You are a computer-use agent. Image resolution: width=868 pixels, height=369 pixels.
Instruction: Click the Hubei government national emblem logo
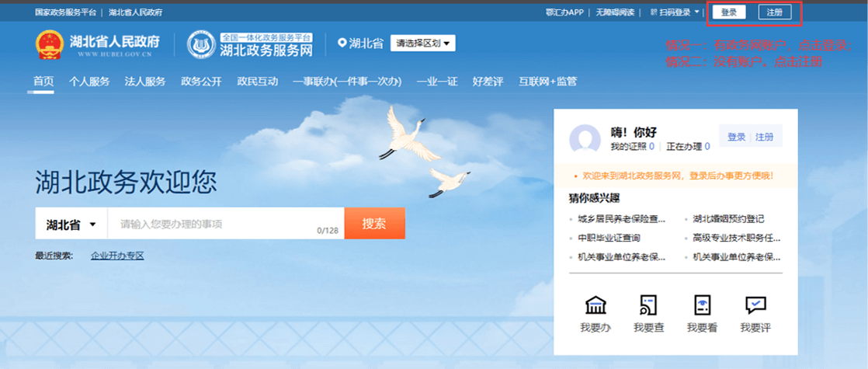pos(50,44)
